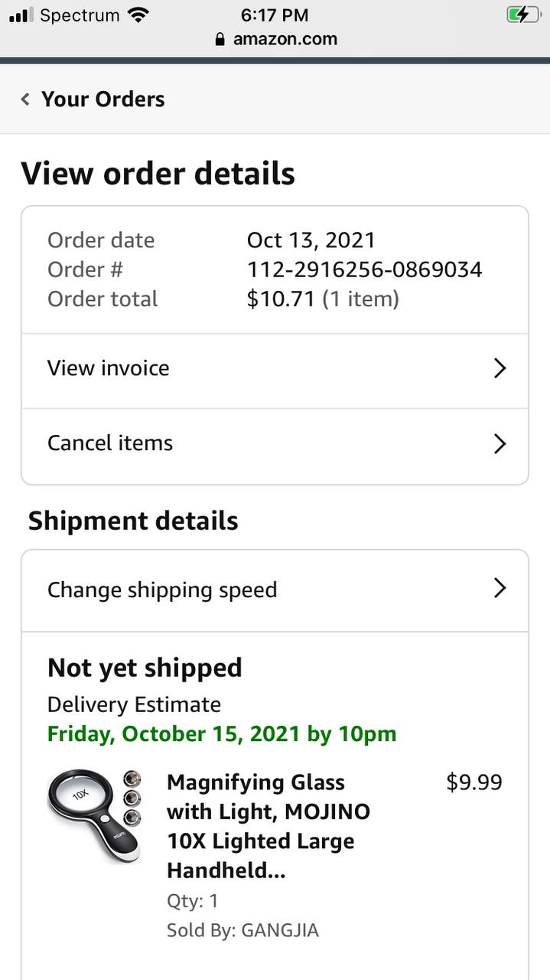Go back to Your Orders
Image resolution: width=550 pixels, height=980 pixels.
point(103,100)
